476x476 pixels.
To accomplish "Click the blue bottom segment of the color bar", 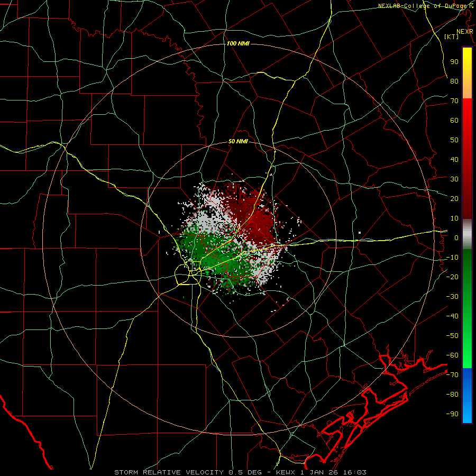I will (467, 395).
